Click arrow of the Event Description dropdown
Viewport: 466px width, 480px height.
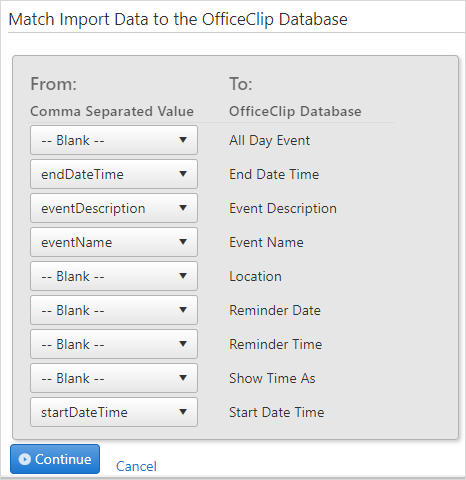tap(183, 208)
